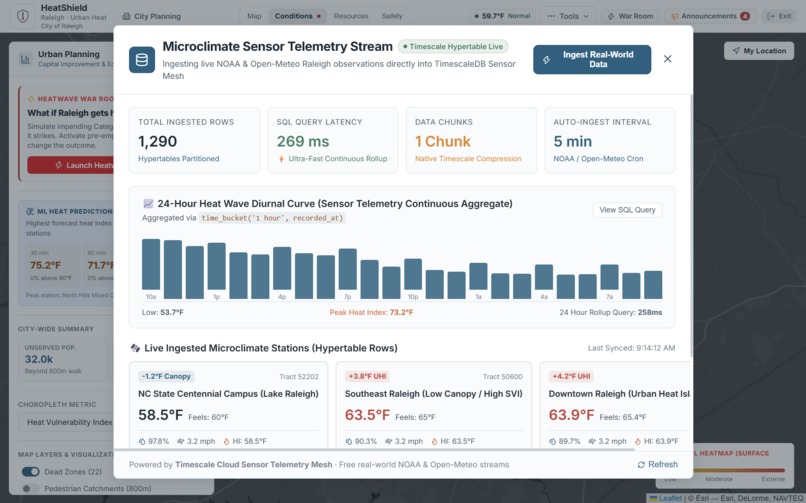Click the humidity icon next to 89.7%
The width and height of the screenshot is (806, 503).
click(x=553, y=441)
